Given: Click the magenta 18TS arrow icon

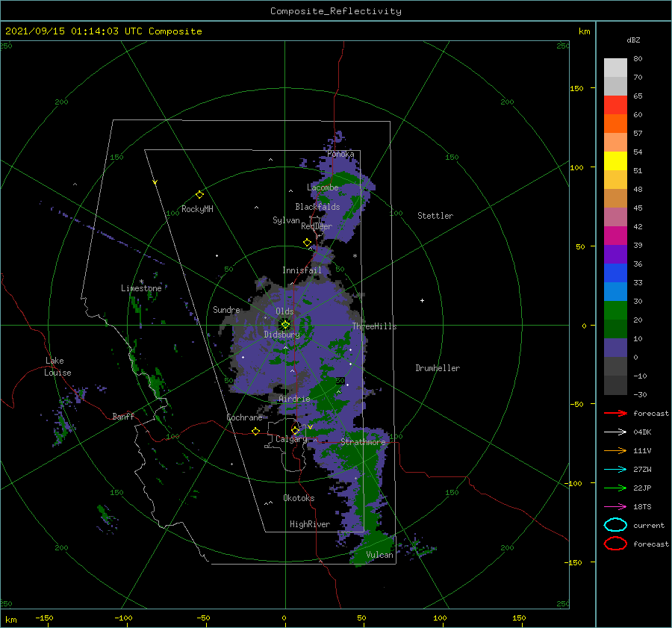Looking at the screenshot, I should click(615, 506).
